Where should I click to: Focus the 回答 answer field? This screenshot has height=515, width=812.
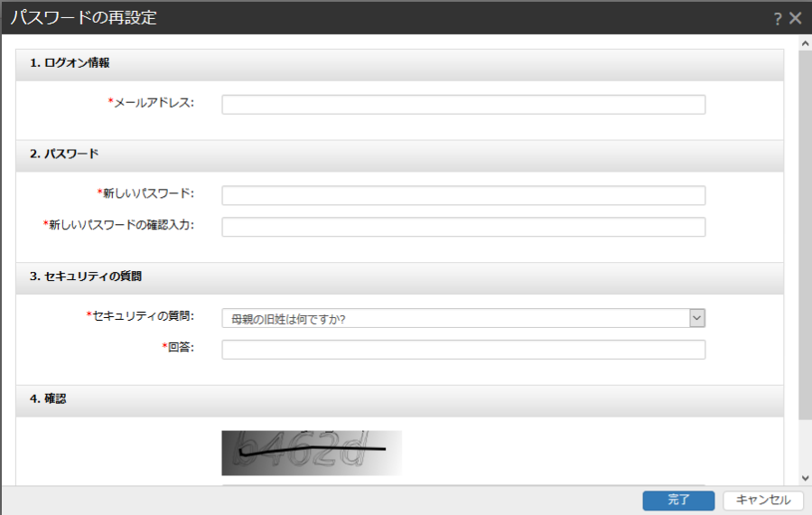pyautogui.click(x=463, y=350)
